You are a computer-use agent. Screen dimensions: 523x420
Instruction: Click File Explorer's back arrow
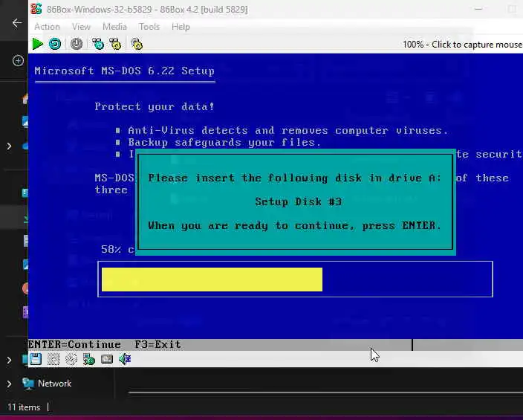pyautogui.click(x=17, y=23)
